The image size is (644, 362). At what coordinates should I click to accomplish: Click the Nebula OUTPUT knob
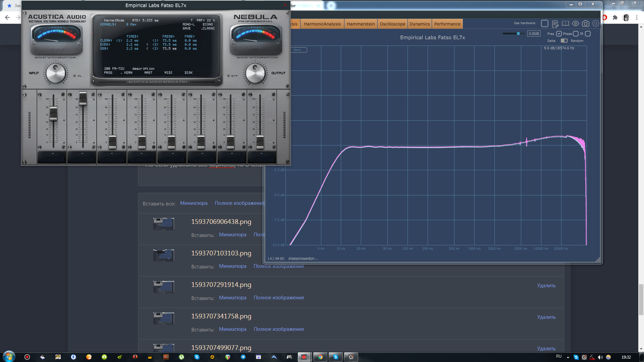tap(256, 73)
